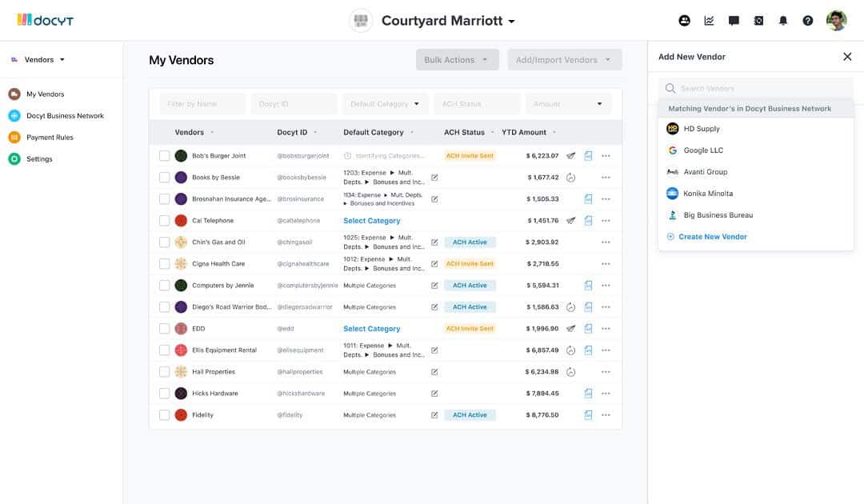Screen dimensions: 864x504
Task: Open the Default Category filter dropdown
Action: point(385,103)
